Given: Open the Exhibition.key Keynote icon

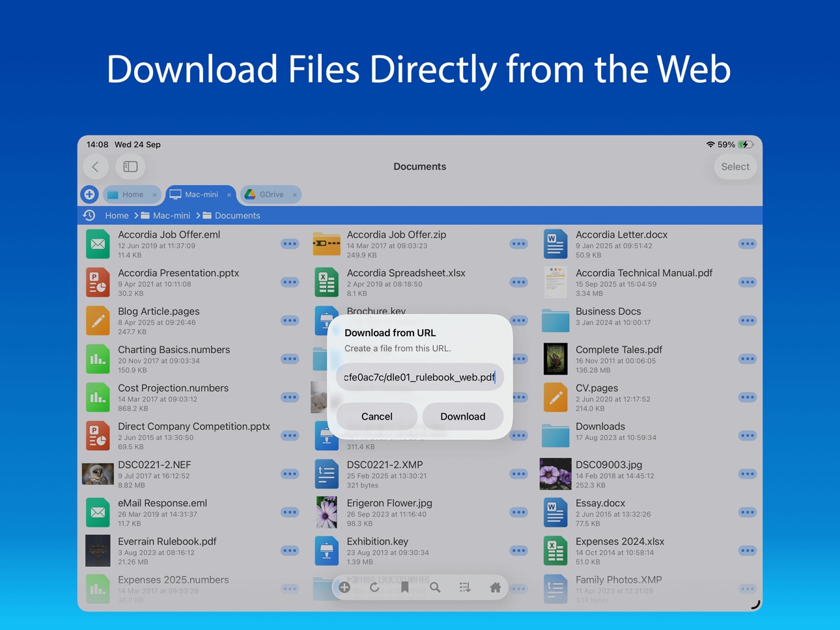Looking at the screenshot, I should click(x=326, y=551).
